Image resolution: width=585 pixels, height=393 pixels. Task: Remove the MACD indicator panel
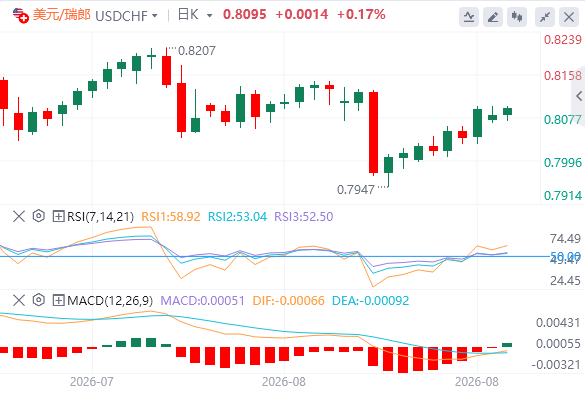19,300
